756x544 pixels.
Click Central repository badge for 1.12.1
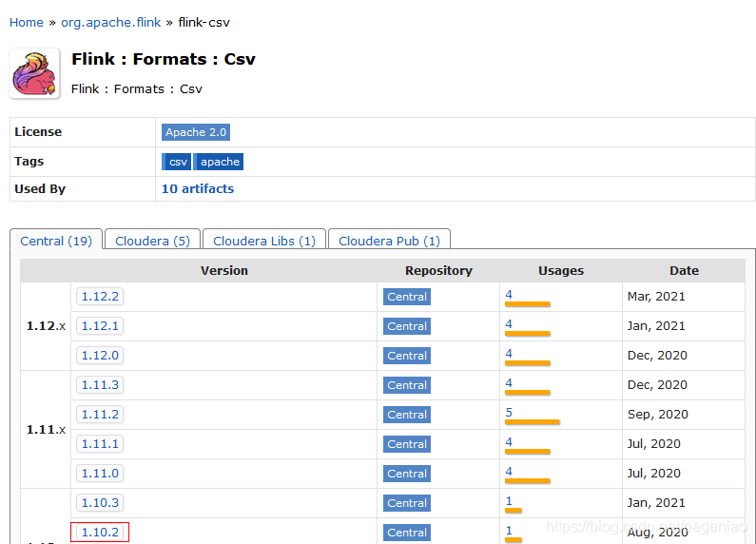[x=407, y=326]
